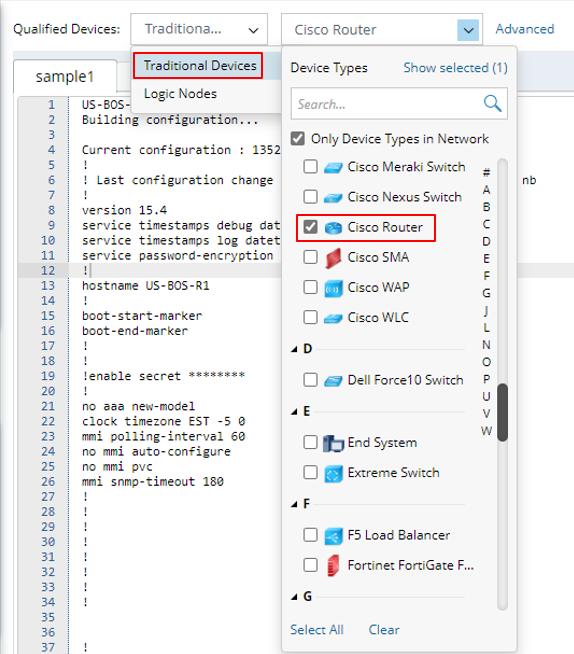Click the search magnifier icon
The height and width of the screenshot is (654, 574).
(492, 103)
